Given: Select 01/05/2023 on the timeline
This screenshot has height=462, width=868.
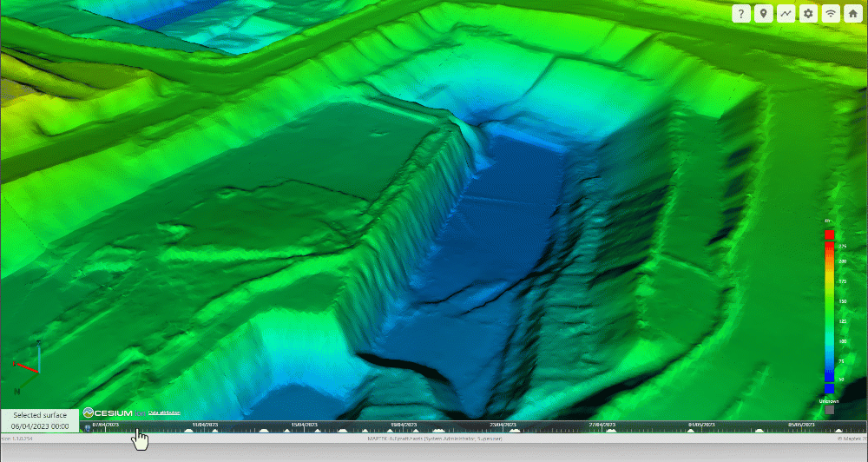Looking at the screenshot, I should pyautogui.click(x=700, y=425).
